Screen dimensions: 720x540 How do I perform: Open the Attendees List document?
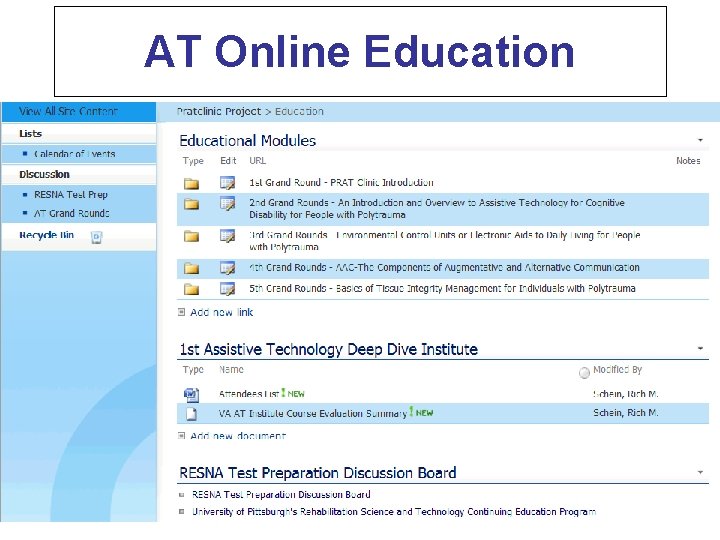click(249, 394)
